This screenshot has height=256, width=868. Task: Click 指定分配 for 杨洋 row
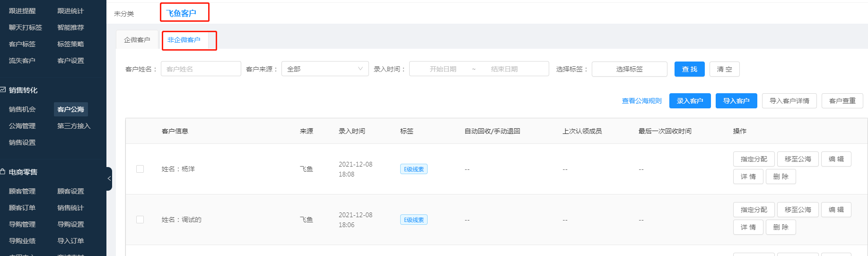(754, 159)
